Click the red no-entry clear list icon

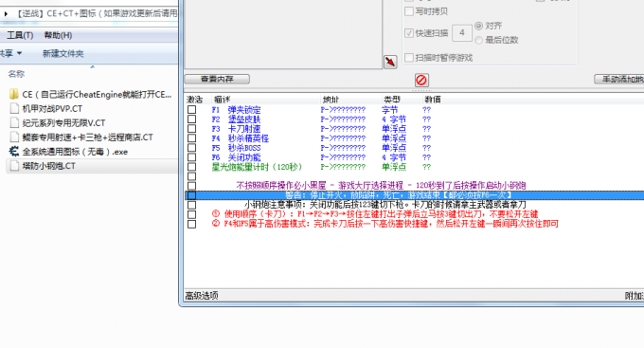(x=421, y=80)
